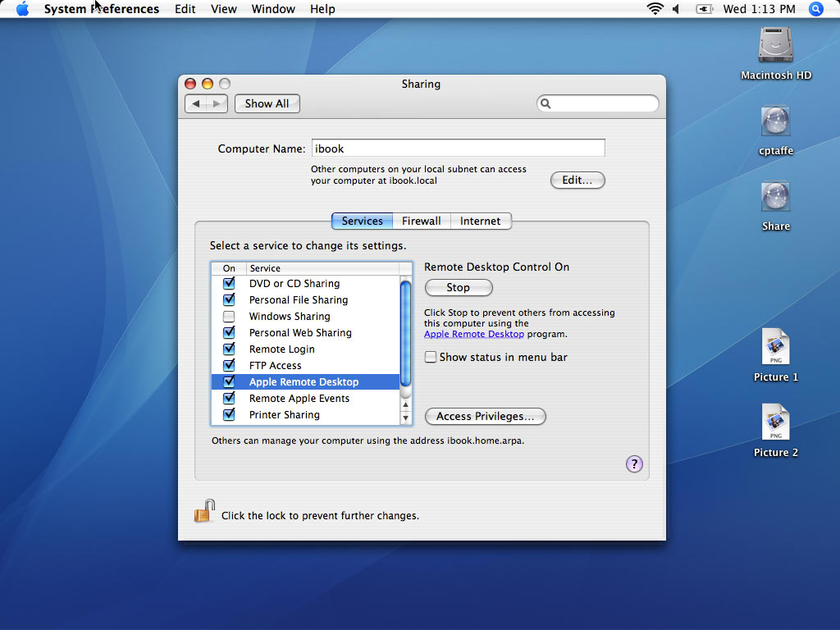This screenshot has width=840, height=630.
Task: Select the Printer Sharing row
Action: 305,414
